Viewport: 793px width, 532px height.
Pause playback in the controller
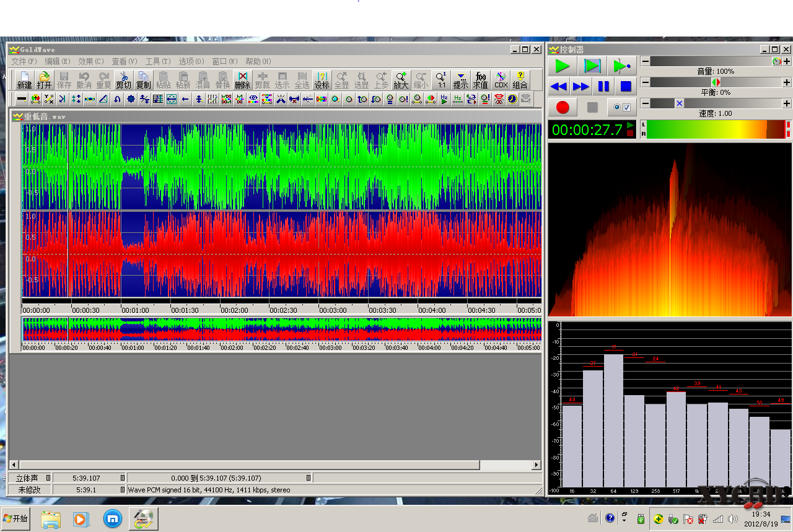click(x=603, y=87)
